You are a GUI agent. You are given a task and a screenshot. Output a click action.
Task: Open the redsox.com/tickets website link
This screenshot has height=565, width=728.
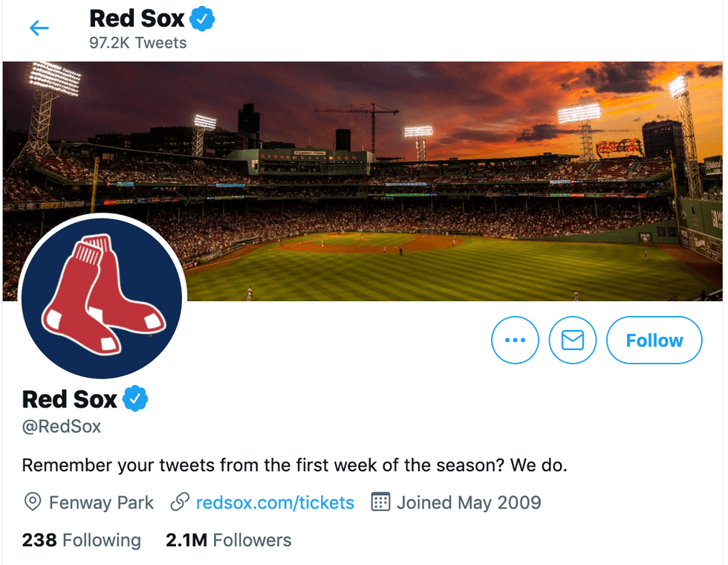click(275, 503)
